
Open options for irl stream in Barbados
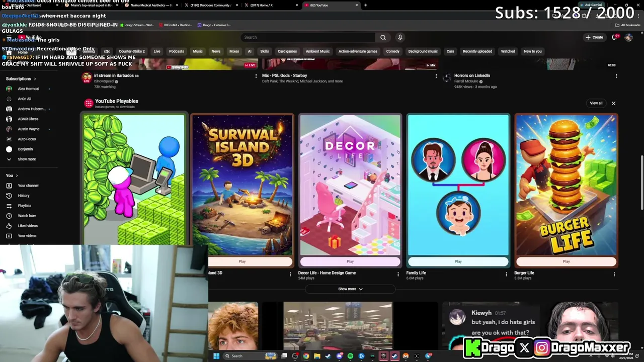coord(256,76)
